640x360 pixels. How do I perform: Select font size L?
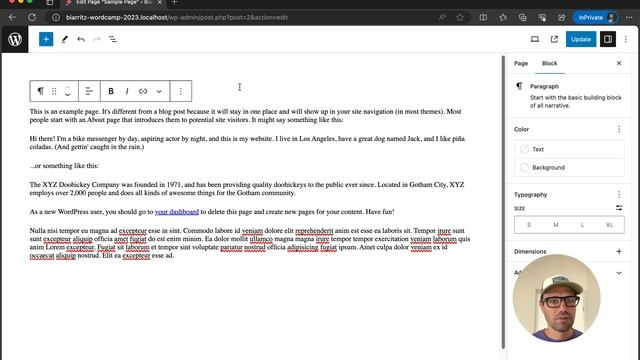[582, 225]
